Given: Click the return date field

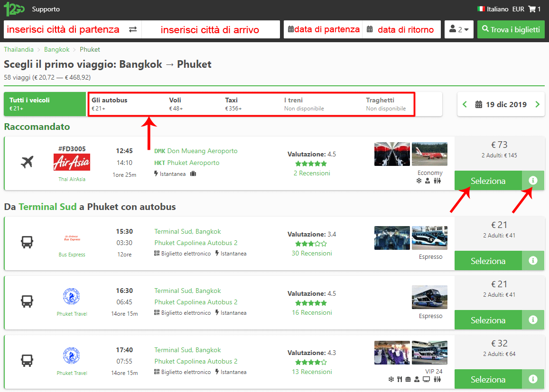Looking at the screenshot, I should (x=401, y=29).
